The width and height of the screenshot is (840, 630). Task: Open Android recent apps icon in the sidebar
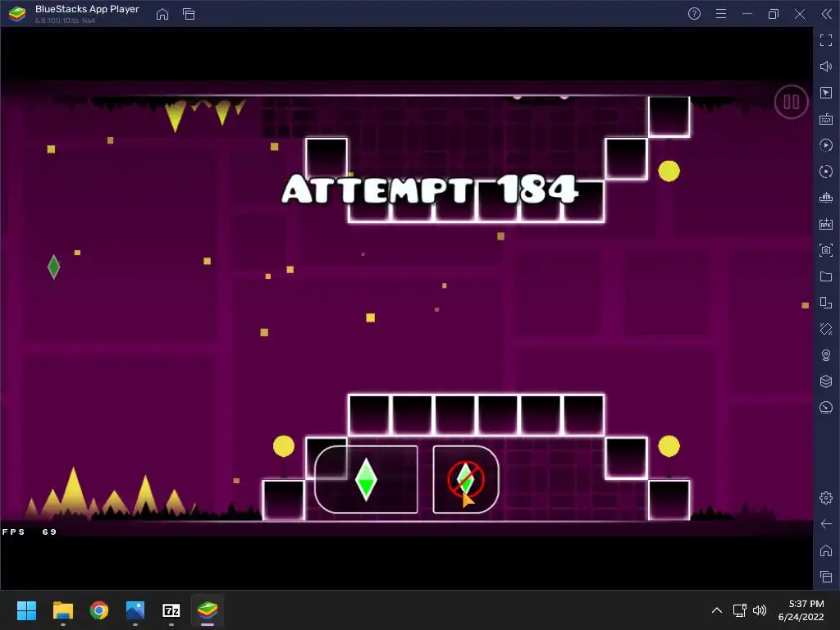click(x=826, y=577)
